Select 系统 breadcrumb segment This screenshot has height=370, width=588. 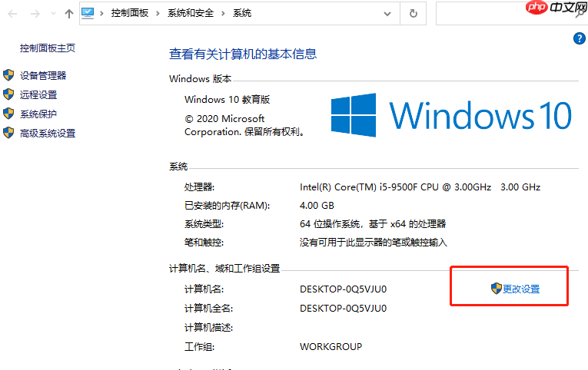(242, 13)
